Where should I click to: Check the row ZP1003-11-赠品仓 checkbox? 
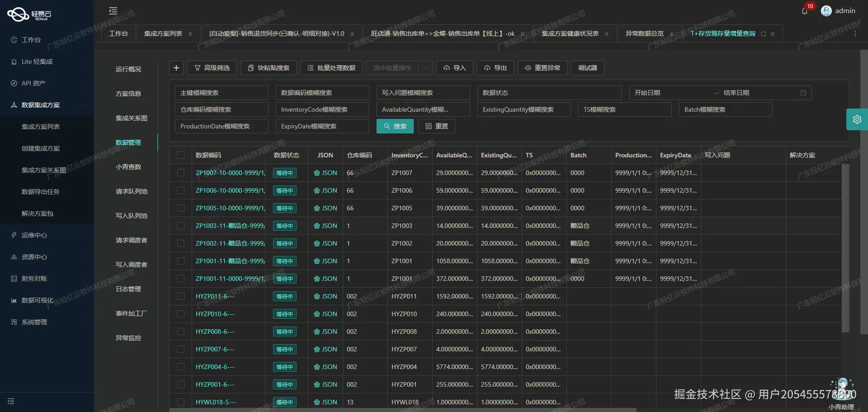[x=181, y=226]
